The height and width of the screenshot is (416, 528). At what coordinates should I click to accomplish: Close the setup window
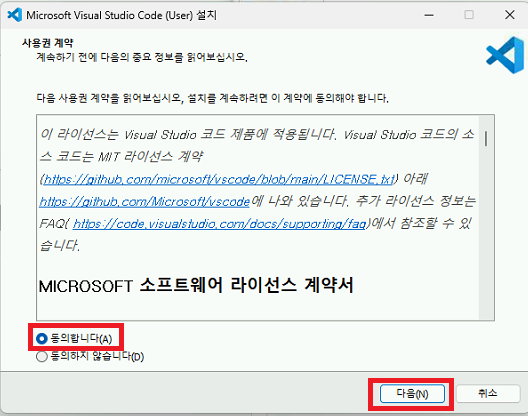[510, 15]
